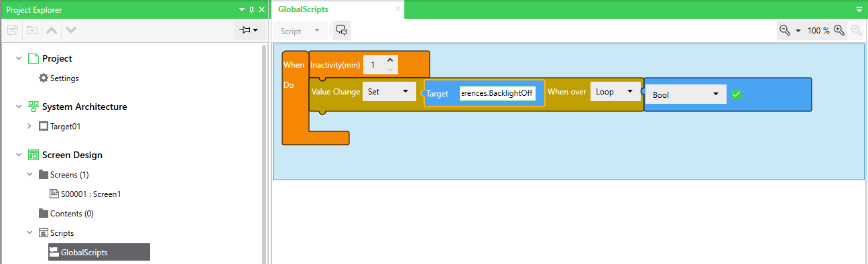Close the Project Explorer panel
The image size is (868, 264).
[x=262, y=9]
